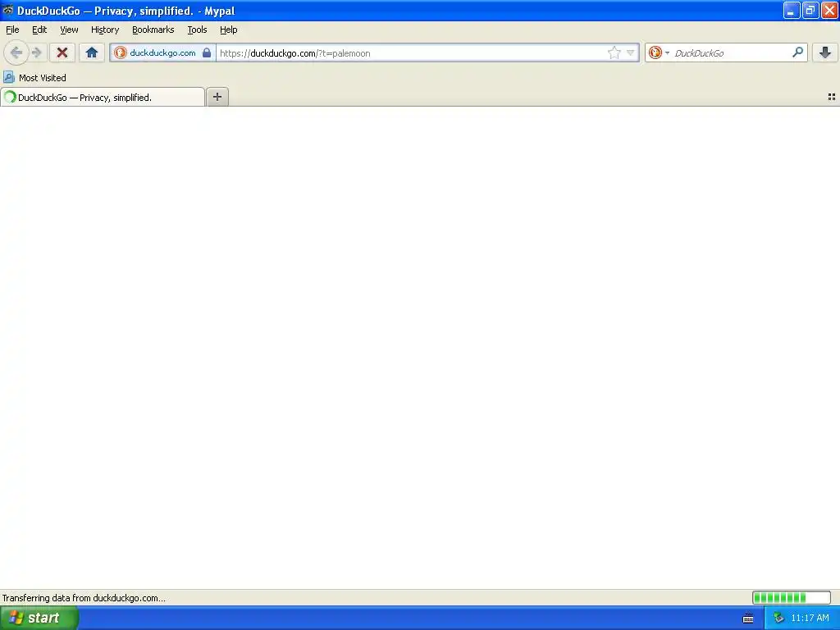The height and width of the screenshot is (630, 840).
Task: Open the tab groups grid icon
Action: point(832,97)
